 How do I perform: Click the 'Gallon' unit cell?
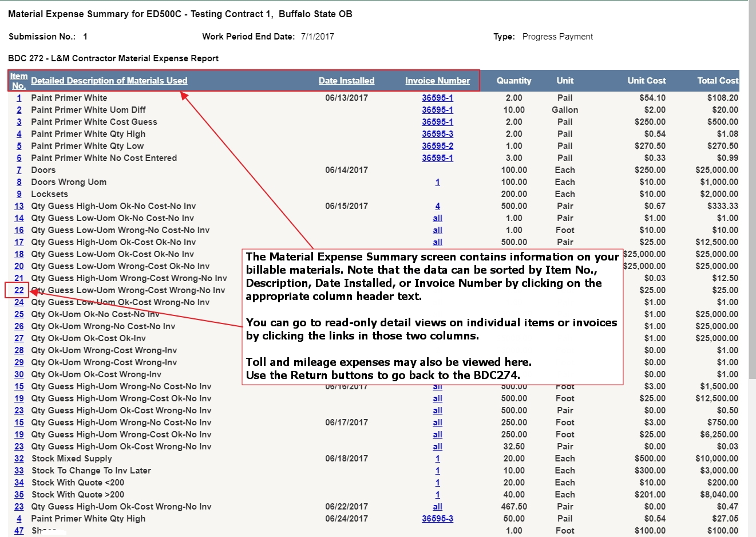[565, 110]
